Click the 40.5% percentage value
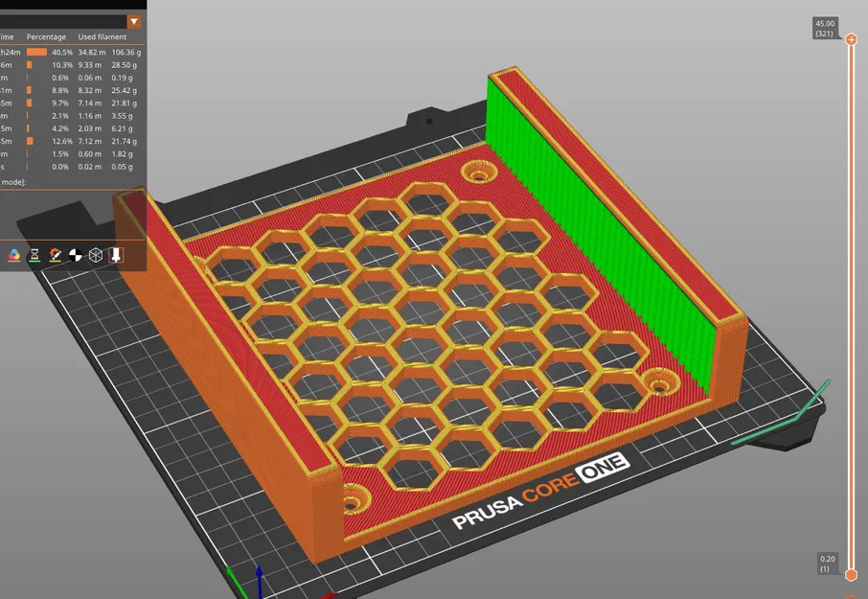The width and height of the screenshot is (868, 599). [x=62, y=52]
